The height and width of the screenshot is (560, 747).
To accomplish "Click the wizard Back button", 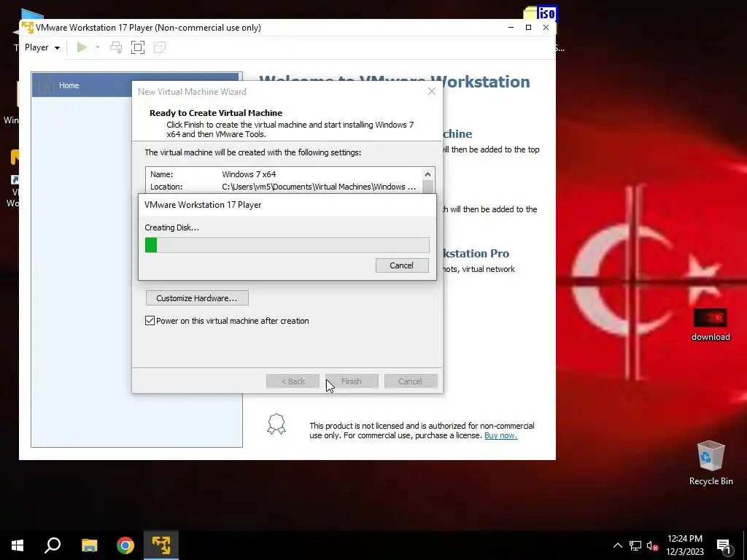I will [293, 381].
